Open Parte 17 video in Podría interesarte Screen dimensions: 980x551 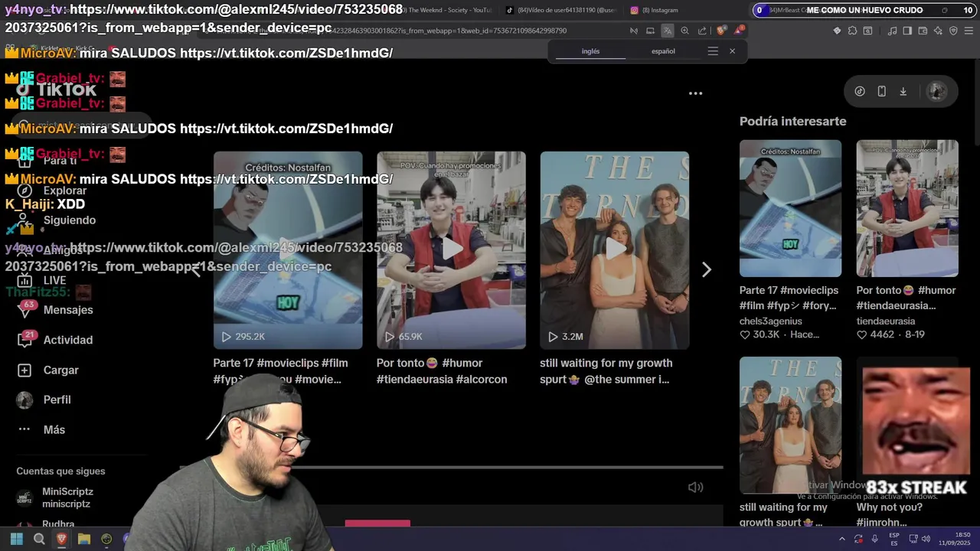(x=790, y=208)
